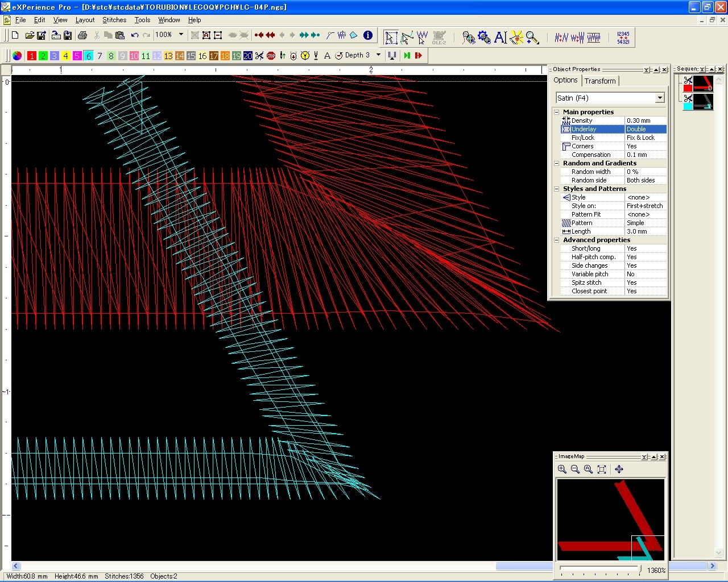Toggle the Variable pitch No value
Screen dimensions: 728x582
click(646, 274)
